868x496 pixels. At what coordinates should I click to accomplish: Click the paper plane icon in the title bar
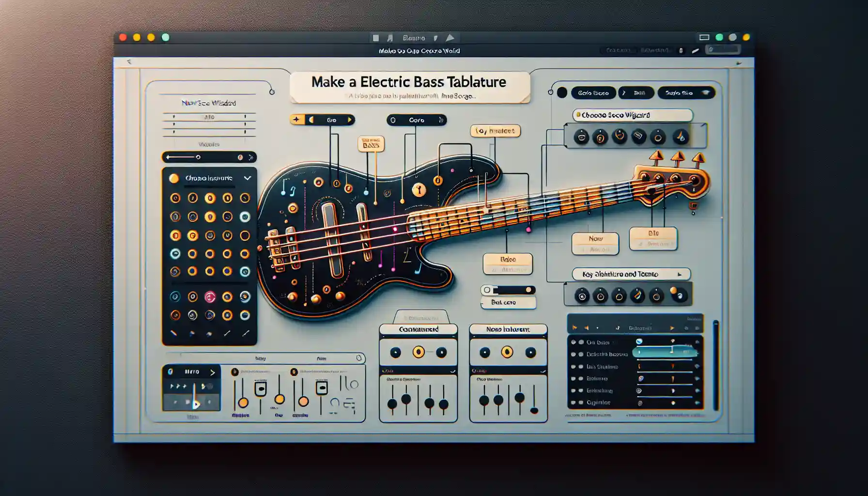450,38
